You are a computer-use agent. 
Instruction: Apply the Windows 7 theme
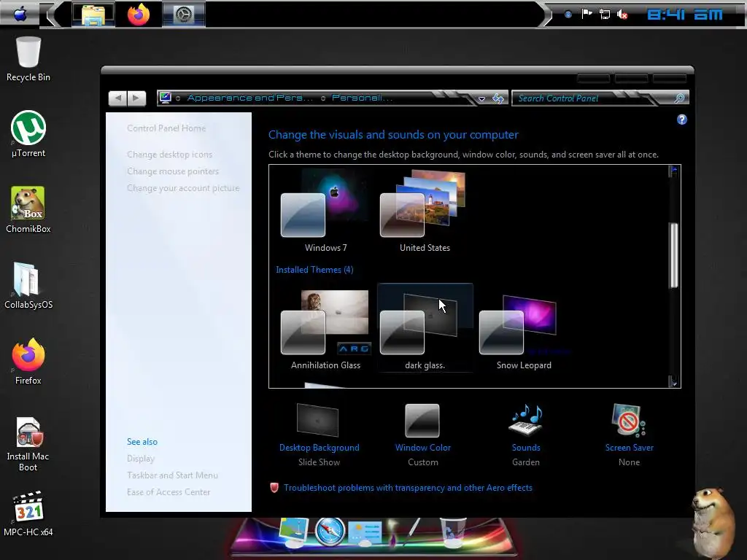326,212
